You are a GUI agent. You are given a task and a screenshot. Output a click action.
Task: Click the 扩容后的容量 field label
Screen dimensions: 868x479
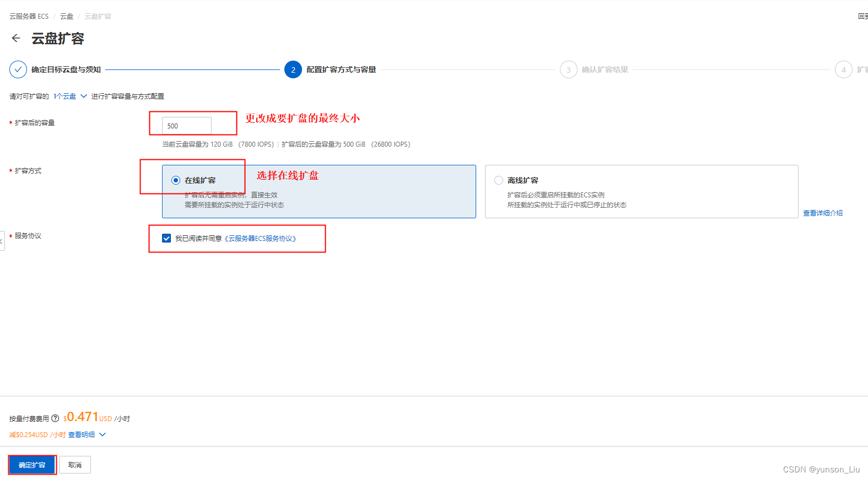pos(35,123)
